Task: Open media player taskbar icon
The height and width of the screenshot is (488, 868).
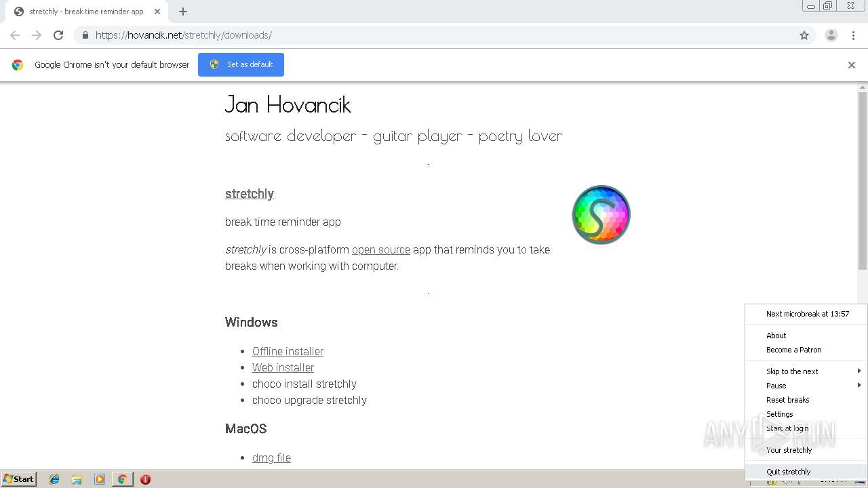Action: 100,479
